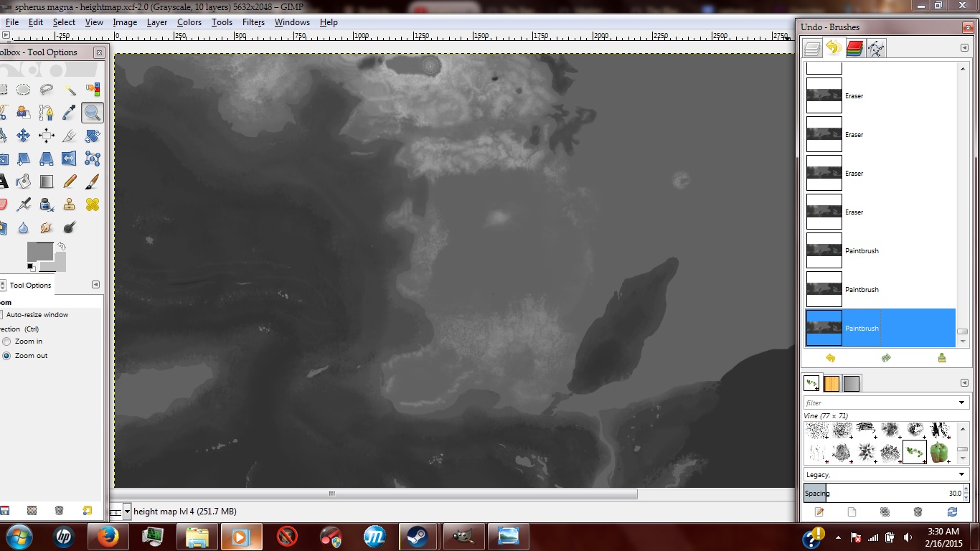980x551 pixels.
Task: Switch to the Patterns tab in brushes dock
Action: (x=831, y=383)
